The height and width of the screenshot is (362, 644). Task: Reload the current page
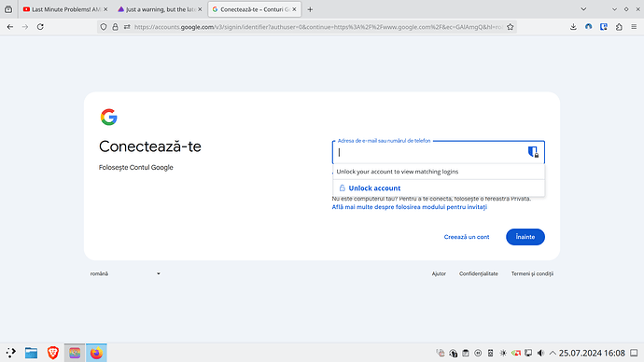40,27
